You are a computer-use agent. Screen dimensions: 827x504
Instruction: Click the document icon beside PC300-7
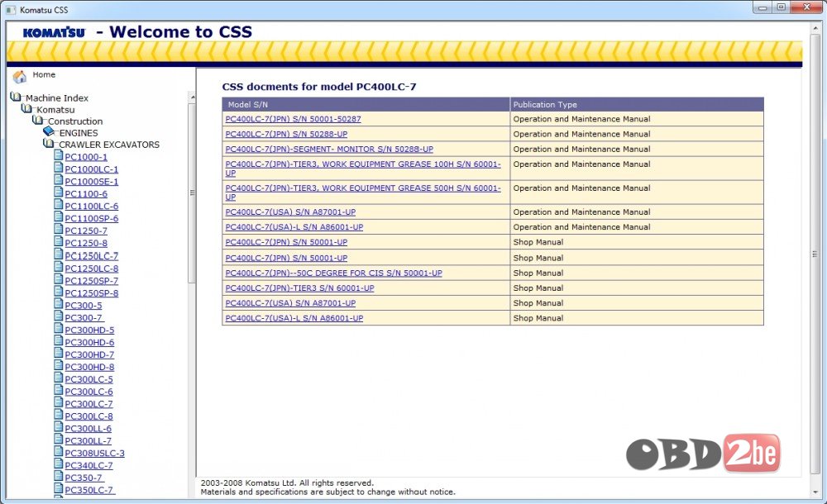pos(59,316)
